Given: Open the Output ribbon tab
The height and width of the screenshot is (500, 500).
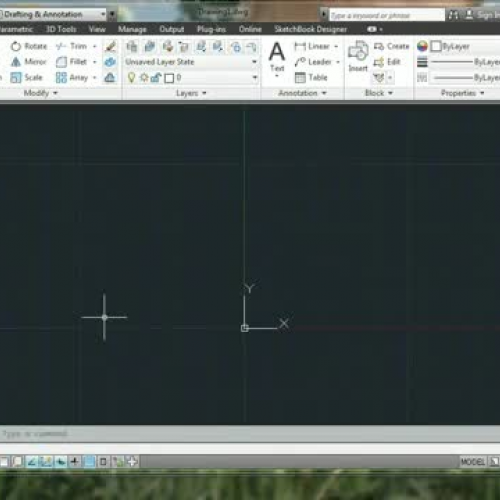Looking at the screenshot, I should click(x=172, y=29).
